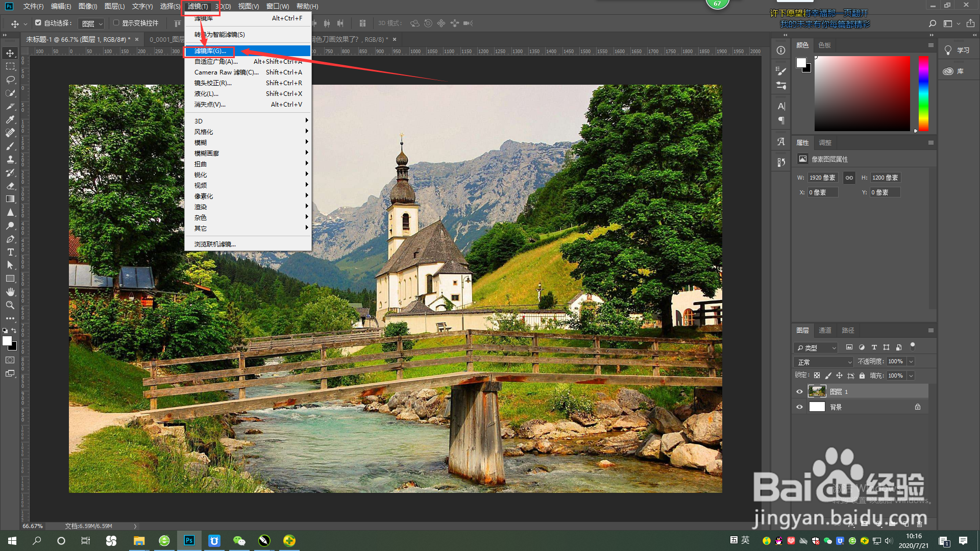Select the Rectangle shape tool

pyautogui.click(x=10, y=279)
